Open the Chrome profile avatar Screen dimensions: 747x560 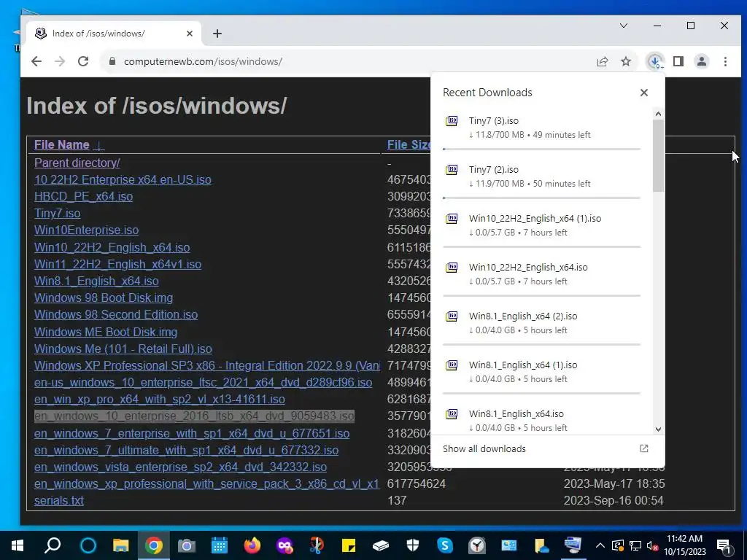pos(702,61)
